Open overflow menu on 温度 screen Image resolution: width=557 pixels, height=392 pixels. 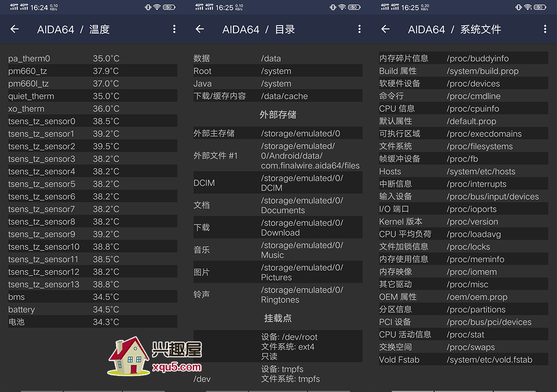click(174, 29)
